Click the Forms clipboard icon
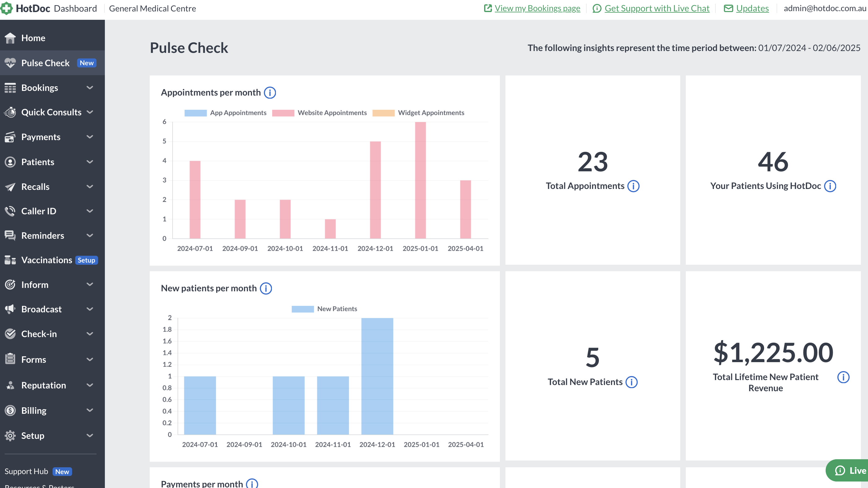The height and width of the screenshot is (488, 868). point(10,359)
